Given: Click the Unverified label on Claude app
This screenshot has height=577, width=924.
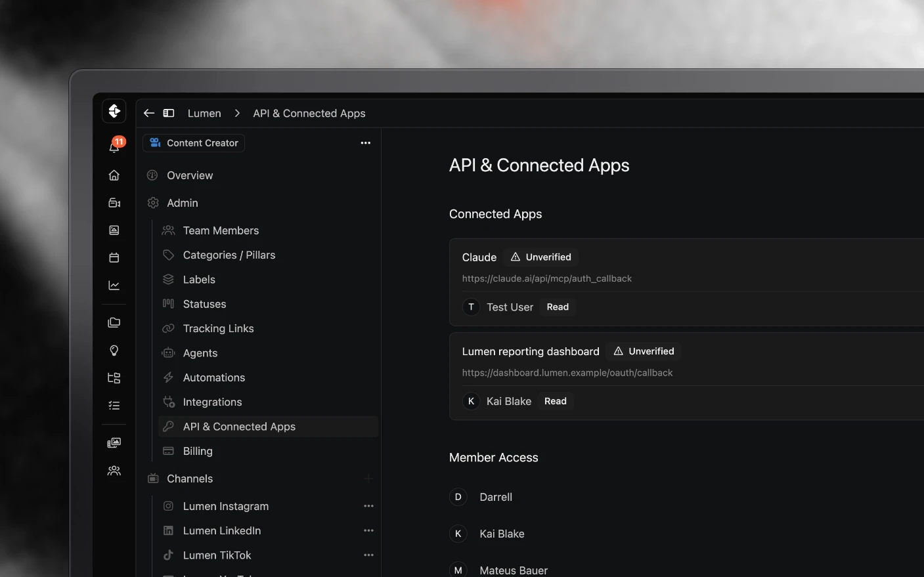Looking at the screenshot, I should click(548, 257).
